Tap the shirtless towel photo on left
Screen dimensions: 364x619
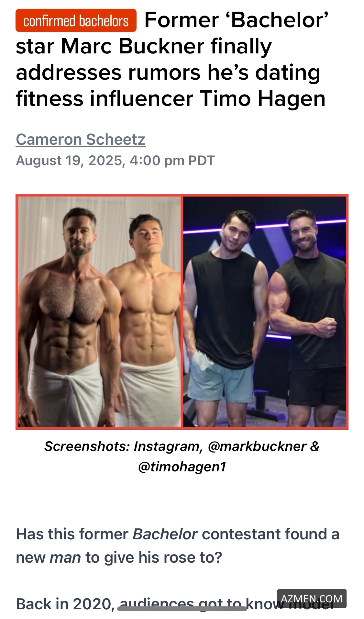tap(99, 312)
